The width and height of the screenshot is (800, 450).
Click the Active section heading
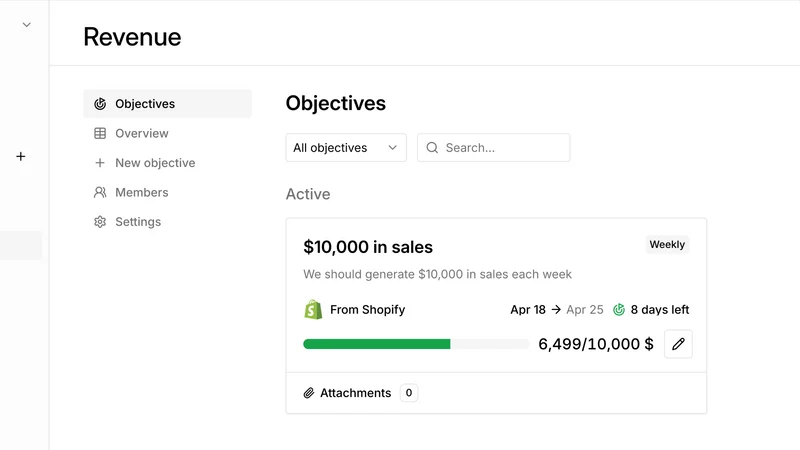pos(308,194)
